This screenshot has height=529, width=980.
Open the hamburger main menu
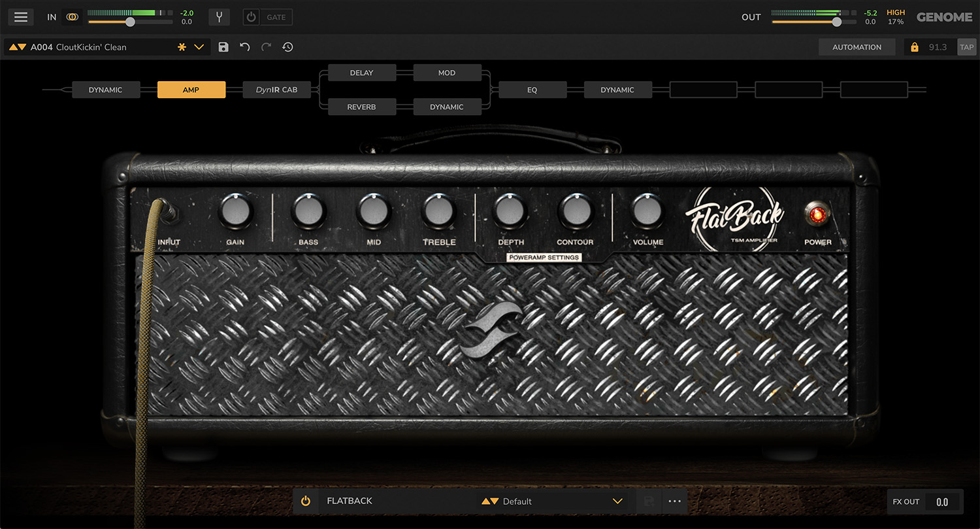[x=21, y=17]
